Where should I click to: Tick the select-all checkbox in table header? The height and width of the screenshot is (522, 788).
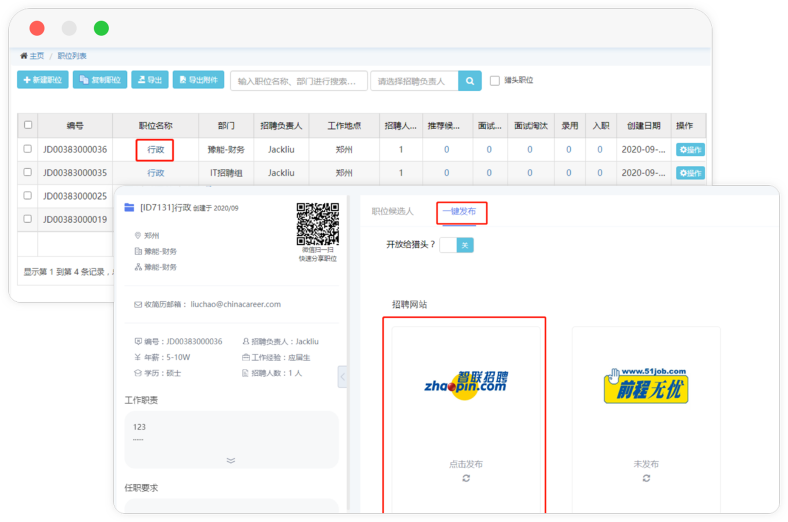coord(28,126)
